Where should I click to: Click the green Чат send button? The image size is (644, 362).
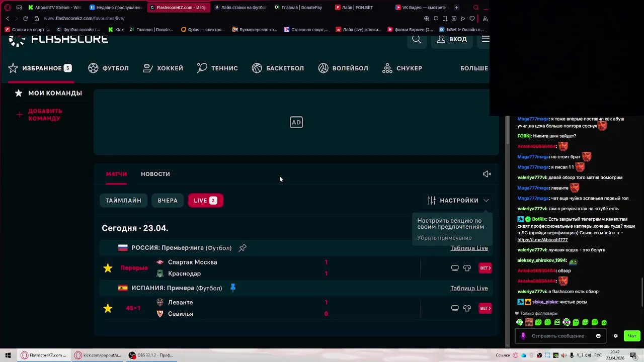point(632,336)
